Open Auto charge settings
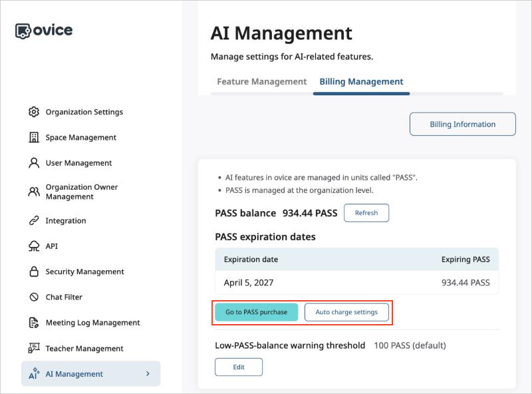Image resolution: width=532 pixels, height=394 pixels. [346, 312]
